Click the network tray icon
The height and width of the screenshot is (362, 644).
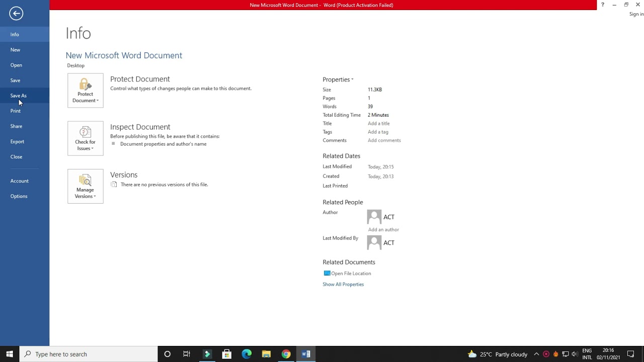point(566,354)
